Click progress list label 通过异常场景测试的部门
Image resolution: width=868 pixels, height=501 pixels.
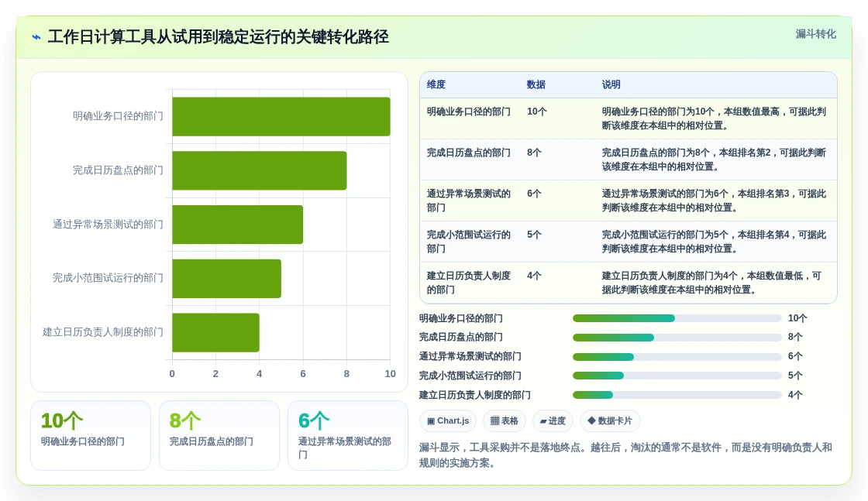(x=470, y=357)
